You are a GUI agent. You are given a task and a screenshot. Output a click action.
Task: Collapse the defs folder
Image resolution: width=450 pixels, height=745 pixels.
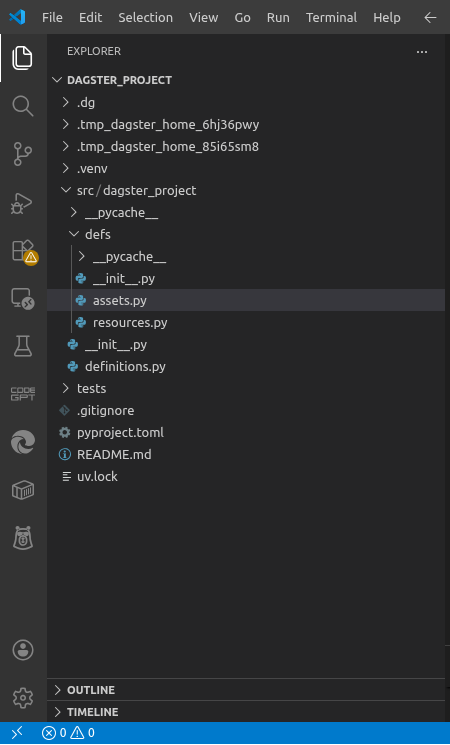click(98, 234)
